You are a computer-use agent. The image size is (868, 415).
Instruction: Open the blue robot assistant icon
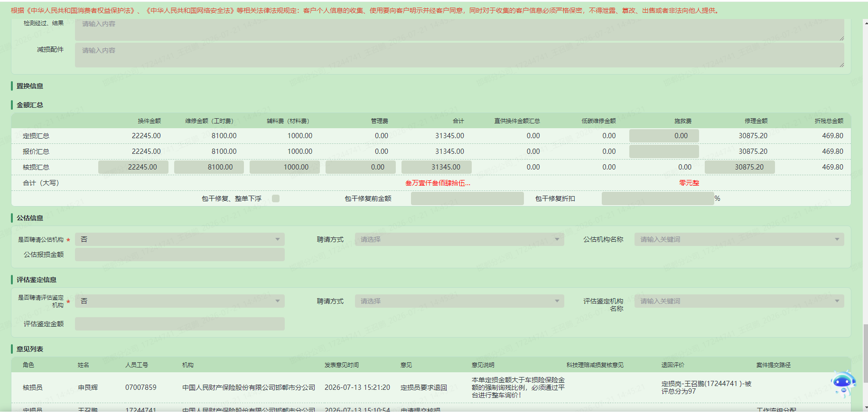(x=843, y=384)
